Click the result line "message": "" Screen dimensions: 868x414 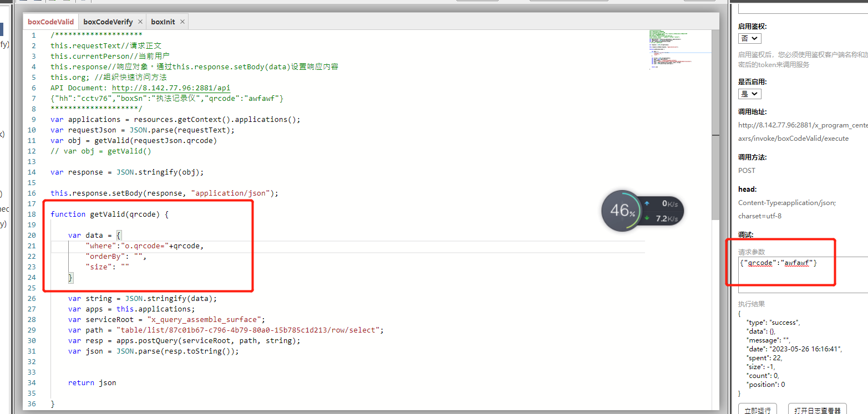click(768, 340)
